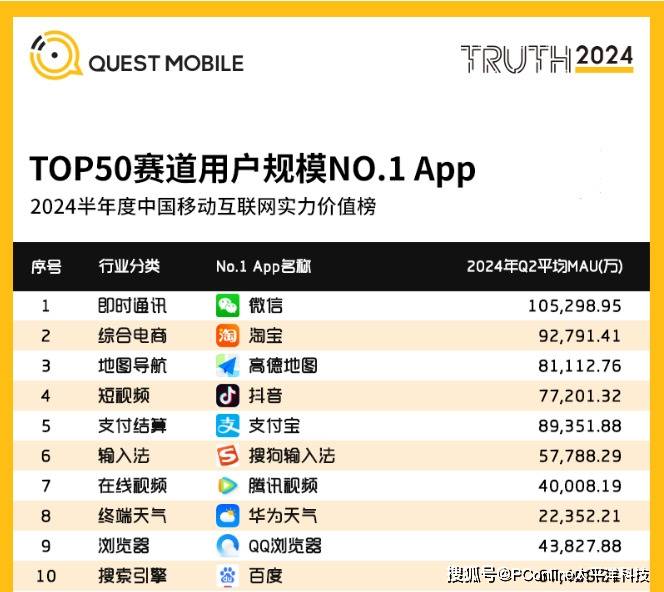Click the WeChat app icon

tap(227, 305)
